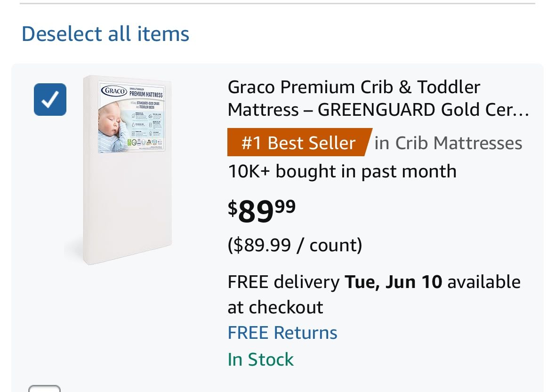
Task: Click the Tue, Jun 10 delivery date
Action: [x=393, y=282]
